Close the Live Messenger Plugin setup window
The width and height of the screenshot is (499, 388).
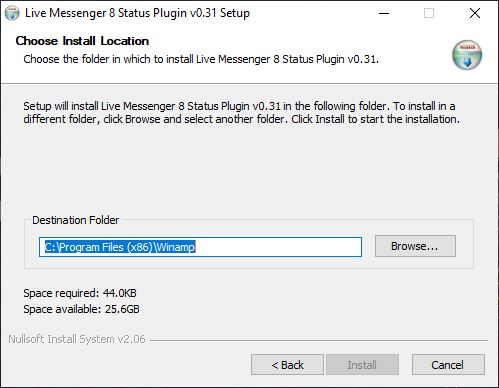pyautogui.click(x=475, y=13)
